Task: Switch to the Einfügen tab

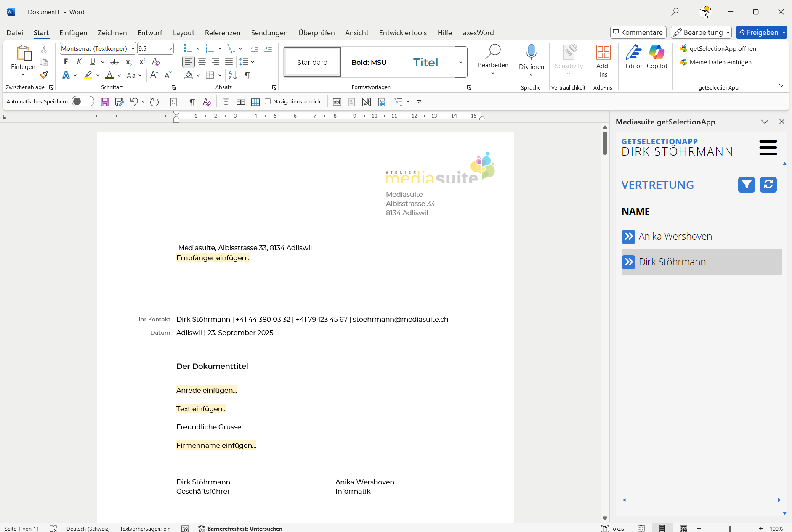Action: 73,33
